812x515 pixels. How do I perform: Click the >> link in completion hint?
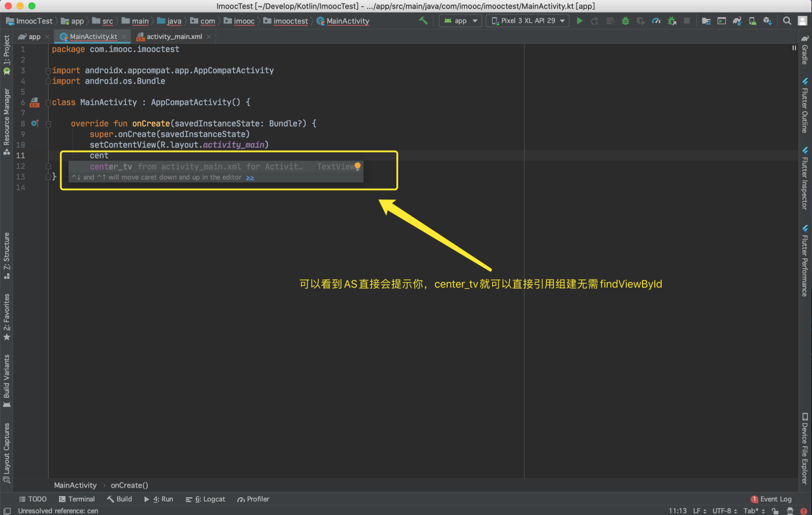pyautogui.click(x=250, y=178)
